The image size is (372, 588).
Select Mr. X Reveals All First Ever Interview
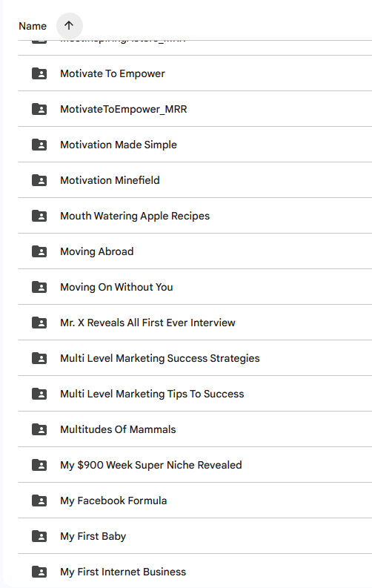pos(195,323)
